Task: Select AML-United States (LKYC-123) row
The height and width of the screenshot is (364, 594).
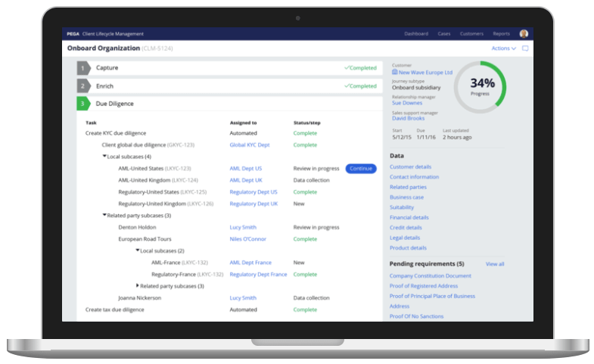Action: (154, 169)
